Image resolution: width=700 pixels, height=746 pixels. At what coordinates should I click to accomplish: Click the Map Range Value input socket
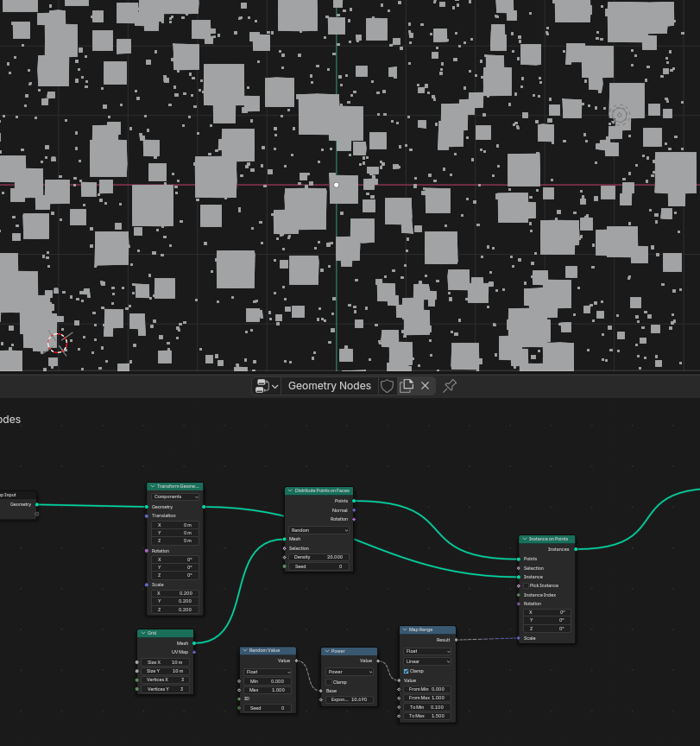399,680
